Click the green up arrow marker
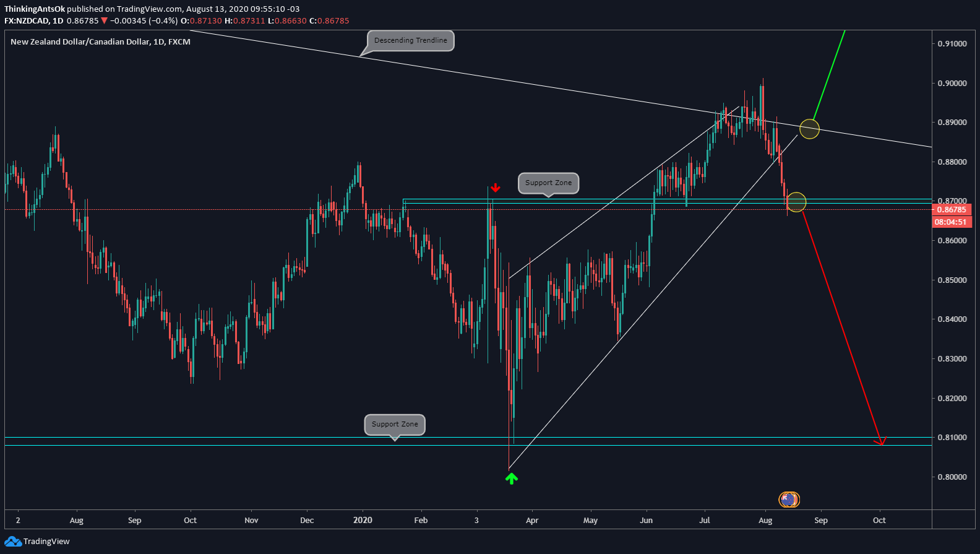 pyautogui.click(x=511, y=478)
